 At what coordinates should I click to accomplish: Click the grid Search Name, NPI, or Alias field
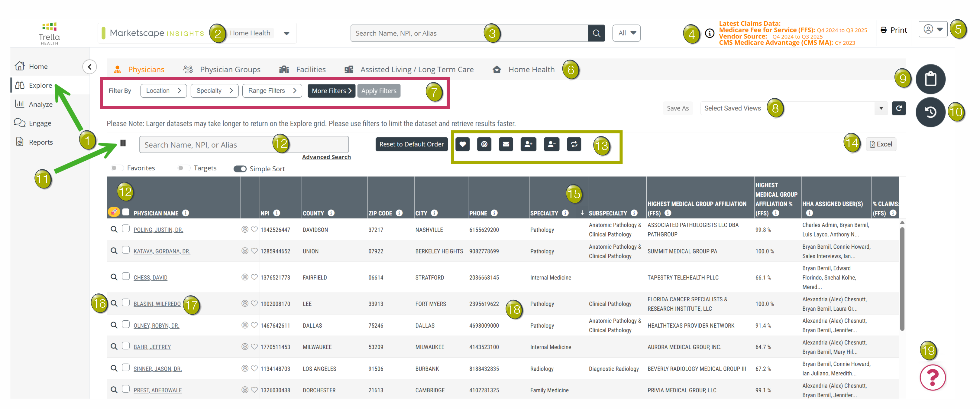pos(244,144)
